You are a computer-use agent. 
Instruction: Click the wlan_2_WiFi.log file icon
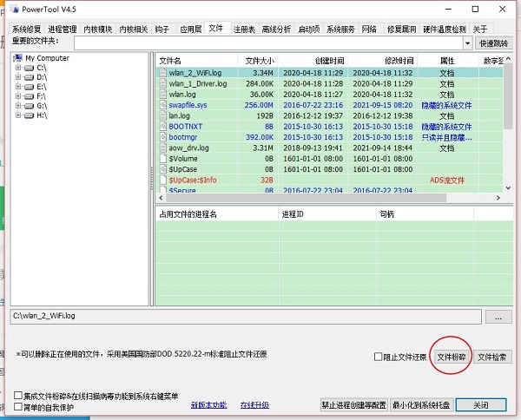click(x=162, y=74)
